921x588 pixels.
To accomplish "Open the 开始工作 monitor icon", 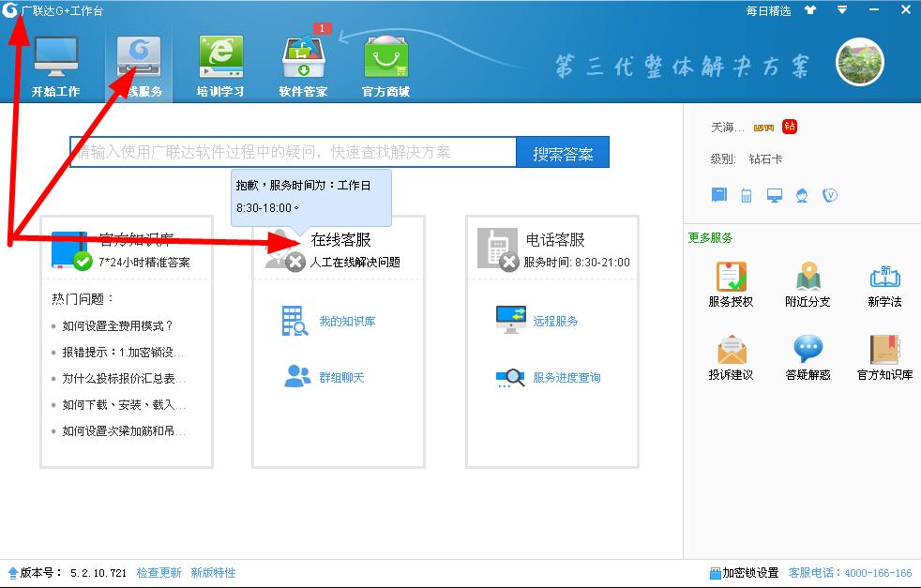I will 55,57.
